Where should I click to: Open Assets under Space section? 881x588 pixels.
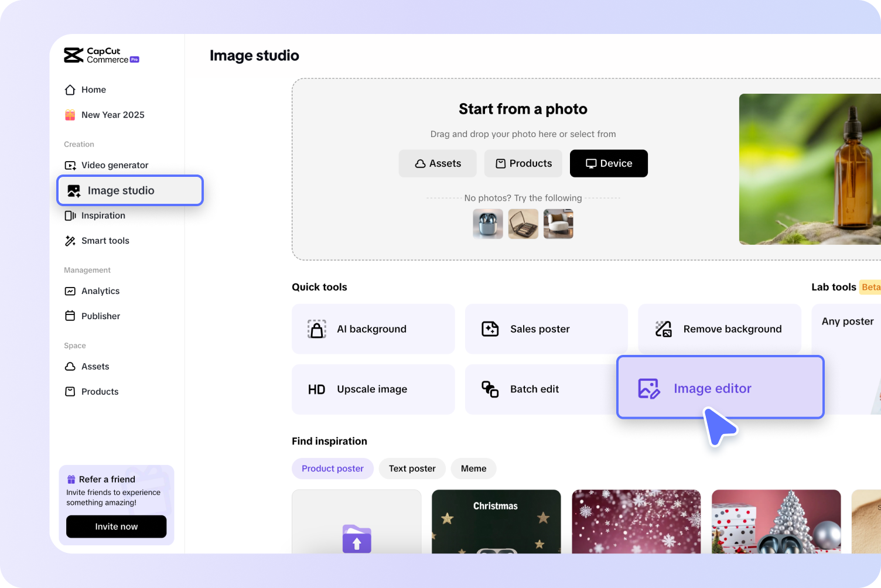94,367
